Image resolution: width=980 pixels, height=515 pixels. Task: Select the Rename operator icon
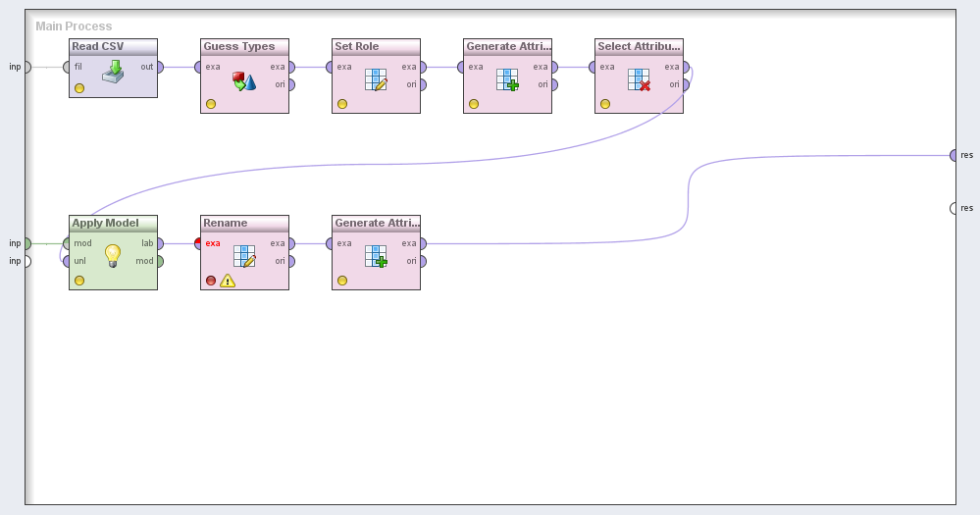click(244, 256)
